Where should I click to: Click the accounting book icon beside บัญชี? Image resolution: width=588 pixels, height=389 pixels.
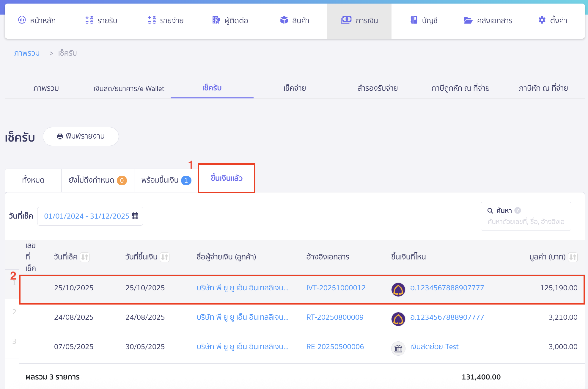click(x=414, y=20)
